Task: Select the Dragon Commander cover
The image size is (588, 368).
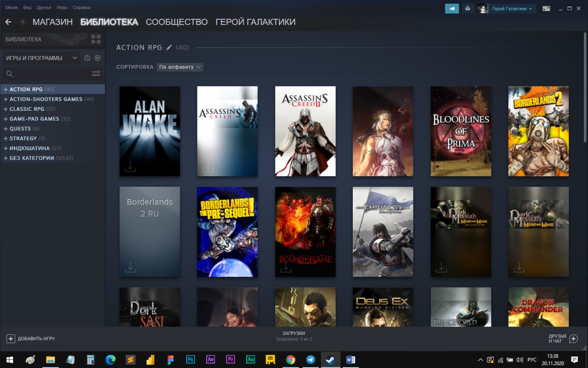Action: [x=538, y=307]
